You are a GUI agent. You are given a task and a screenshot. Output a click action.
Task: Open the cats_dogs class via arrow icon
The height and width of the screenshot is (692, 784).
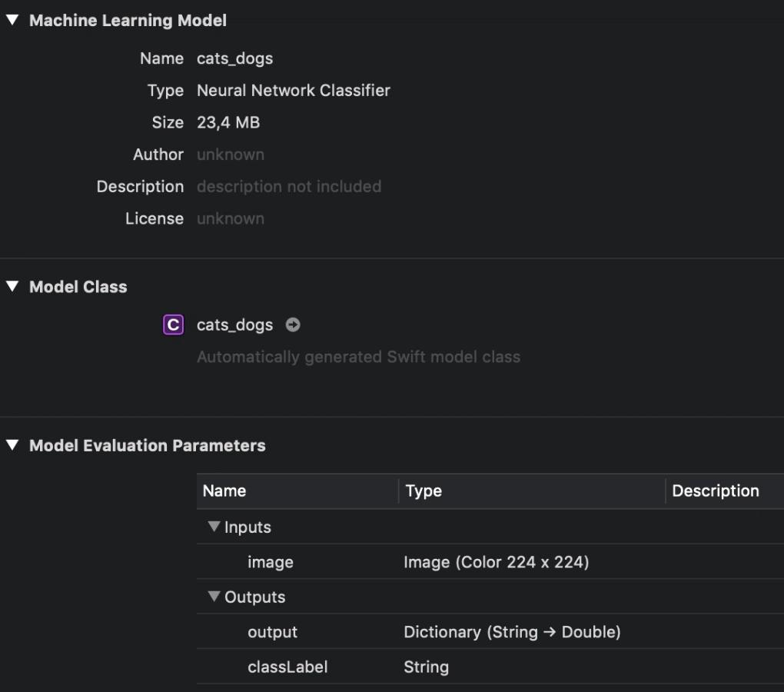[x=293, y=325]
